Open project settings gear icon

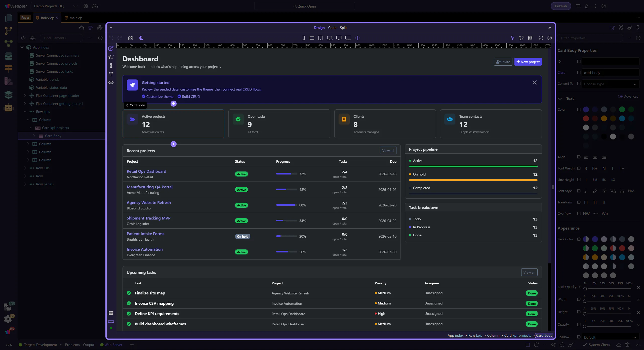point(86,6)
